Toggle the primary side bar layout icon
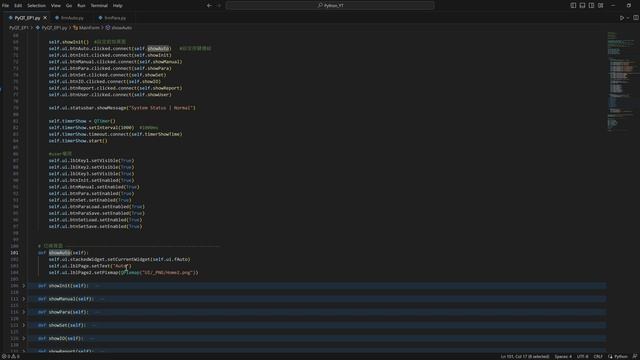Viewport: 640px width, 360px height. coord(573,5)
